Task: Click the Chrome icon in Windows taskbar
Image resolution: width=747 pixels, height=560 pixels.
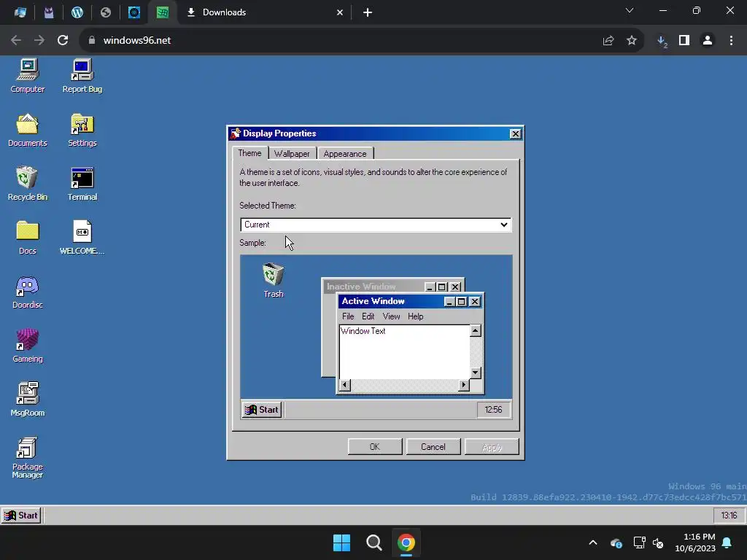Action: 406,542
